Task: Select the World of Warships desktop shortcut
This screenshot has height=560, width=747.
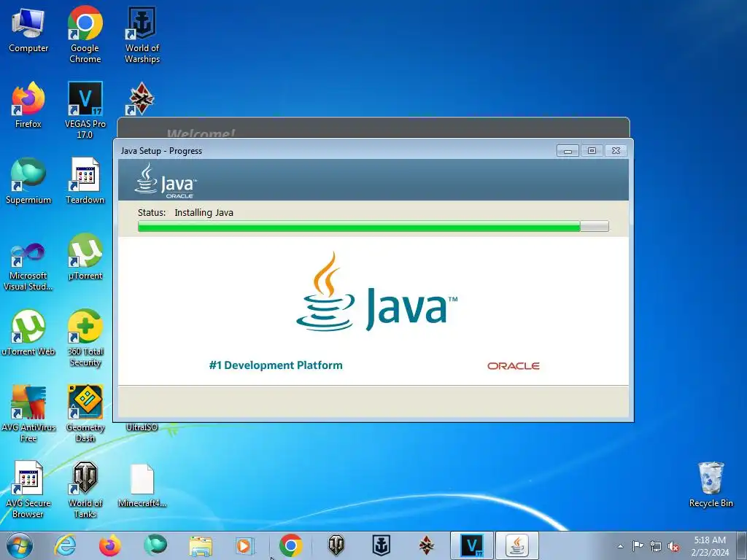Action: (142, 34)
